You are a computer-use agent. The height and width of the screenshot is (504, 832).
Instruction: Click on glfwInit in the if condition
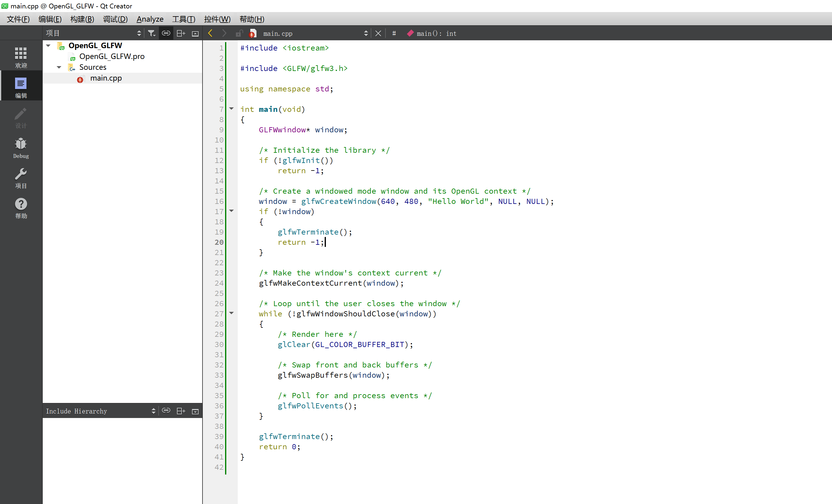(301, 161)
